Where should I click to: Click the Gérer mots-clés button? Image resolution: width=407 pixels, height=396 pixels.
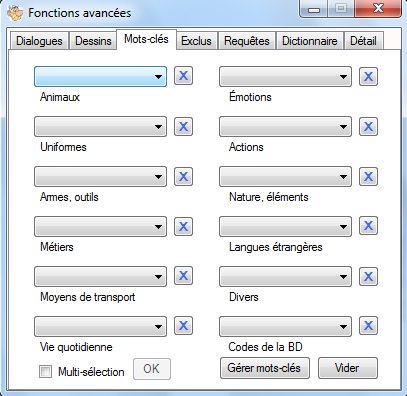pos(265,368)
